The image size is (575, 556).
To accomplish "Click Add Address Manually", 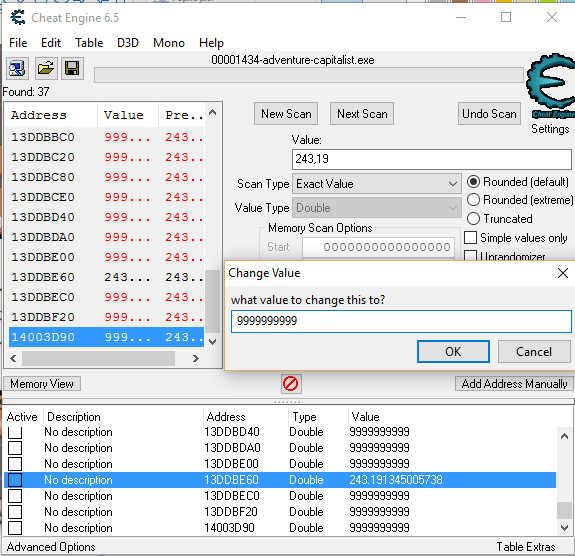I will point(514,384).
